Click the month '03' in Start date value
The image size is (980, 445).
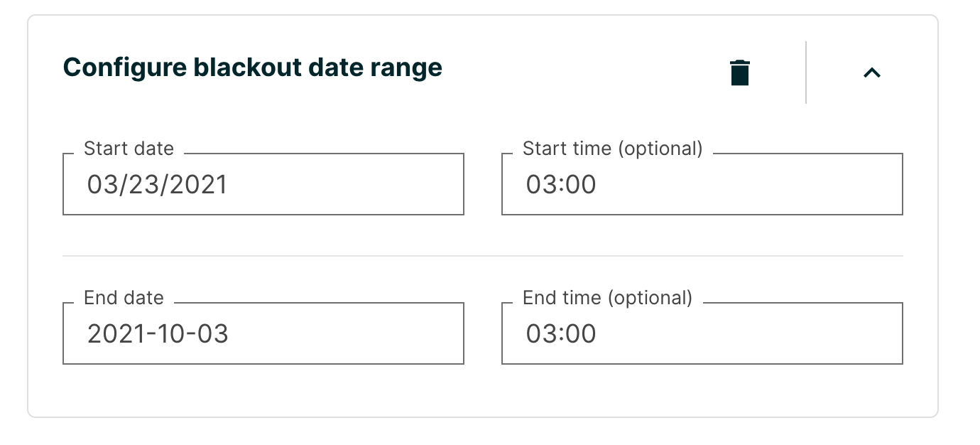click(x=102, y=185)
